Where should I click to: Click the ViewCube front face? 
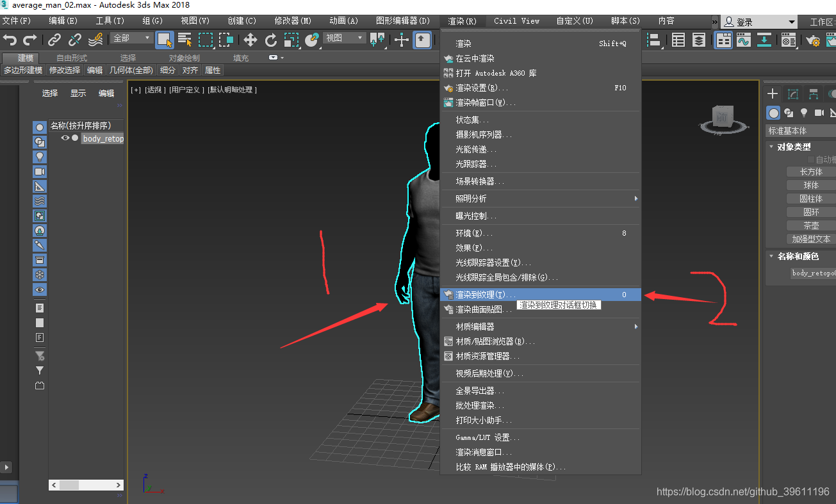pyautogui.click(x=722, y=117)
